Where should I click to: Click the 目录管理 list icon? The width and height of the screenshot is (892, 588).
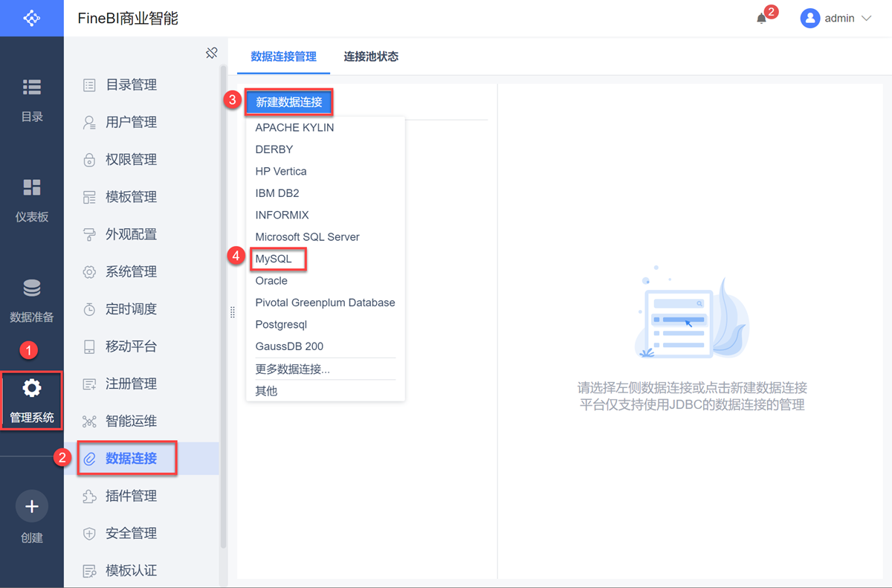click(x=89, y=85)
